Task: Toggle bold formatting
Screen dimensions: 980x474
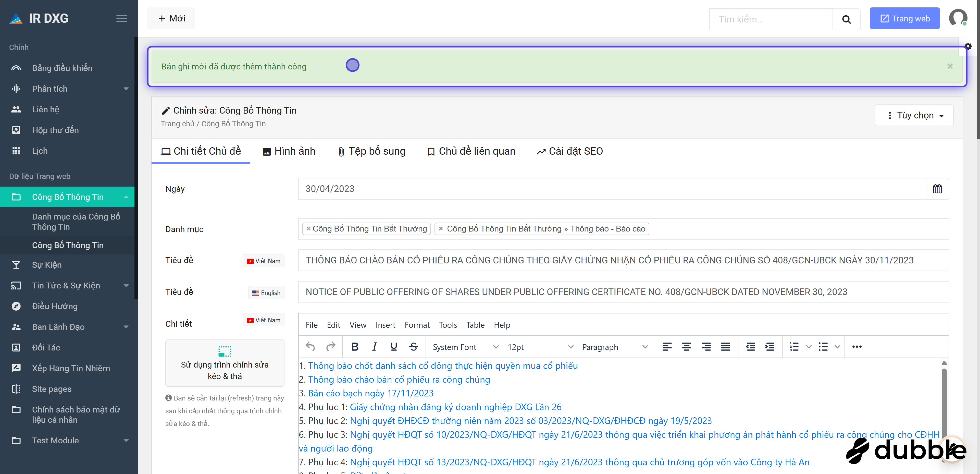Action: tap(355, 346)
